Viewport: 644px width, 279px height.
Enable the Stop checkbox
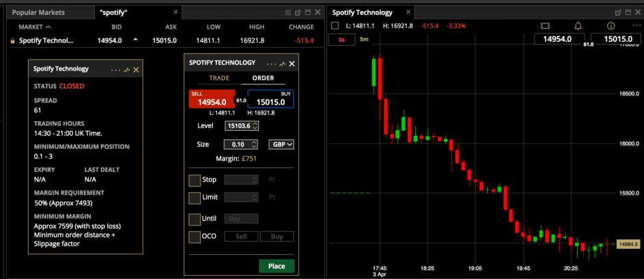click(195, 180)
